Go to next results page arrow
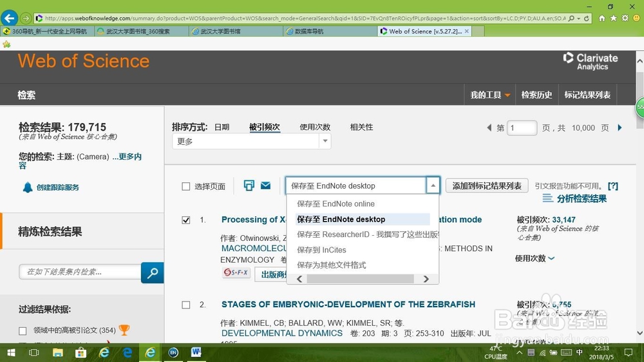Image resolution: width=644 pixels, height=362 pixels. pyautogui.click(x=620, y=128)
